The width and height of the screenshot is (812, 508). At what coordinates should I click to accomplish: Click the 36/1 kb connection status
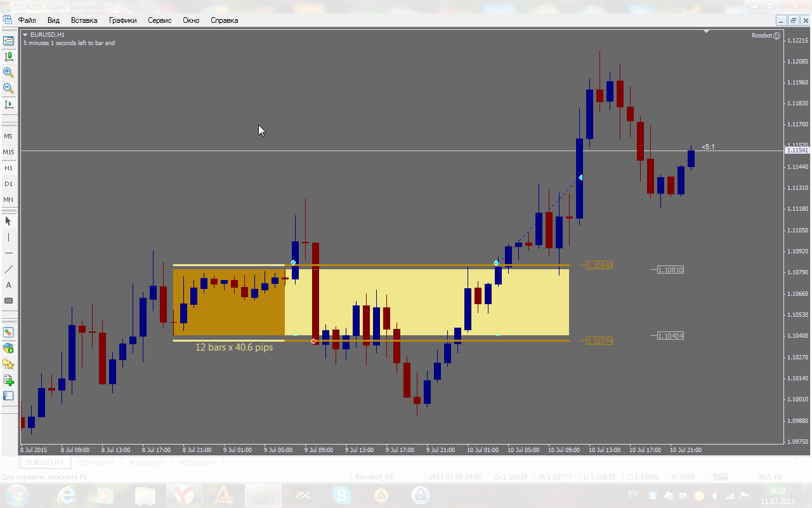769,477
